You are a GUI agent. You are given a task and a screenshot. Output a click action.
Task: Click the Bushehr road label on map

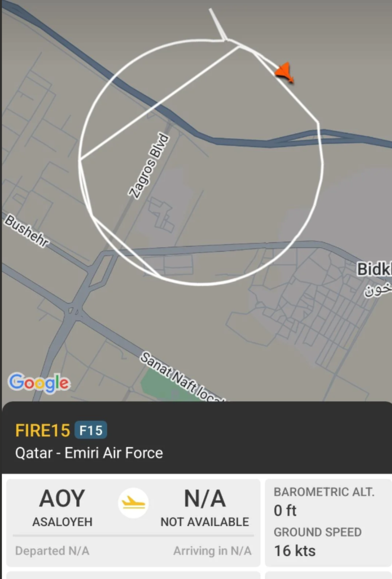click(27, 231)
